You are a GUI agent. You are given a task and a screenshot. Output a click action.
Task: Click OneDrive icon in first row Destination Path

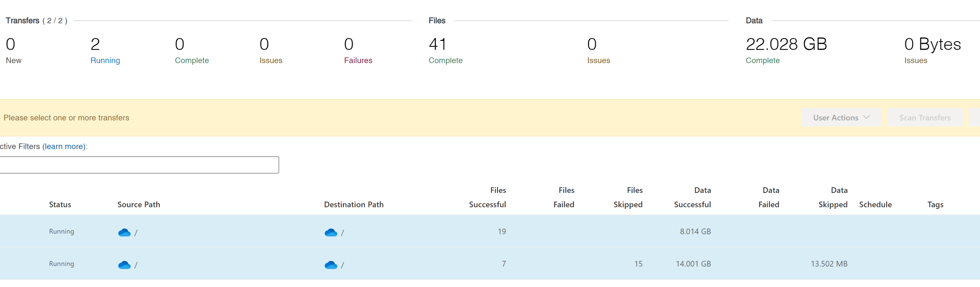[x=331, y=233]
